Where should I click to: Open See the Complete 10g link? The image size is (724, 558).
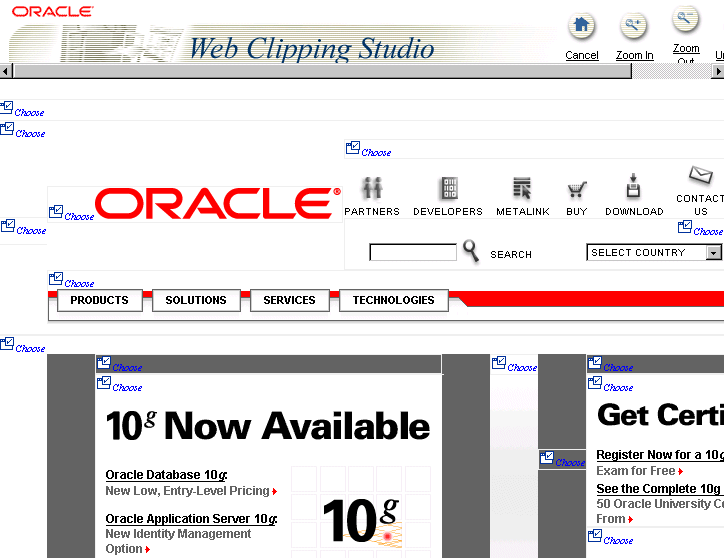tap(660, 489)
